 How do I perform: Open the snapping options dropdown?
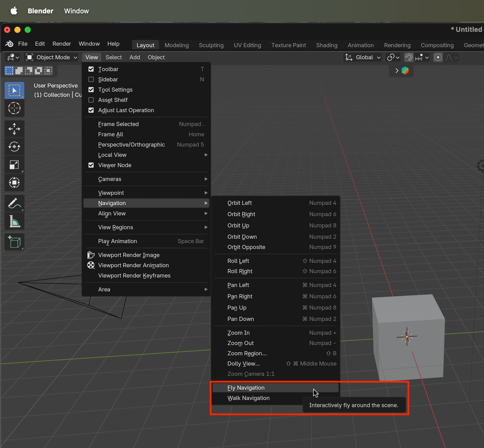pos(422,57)
